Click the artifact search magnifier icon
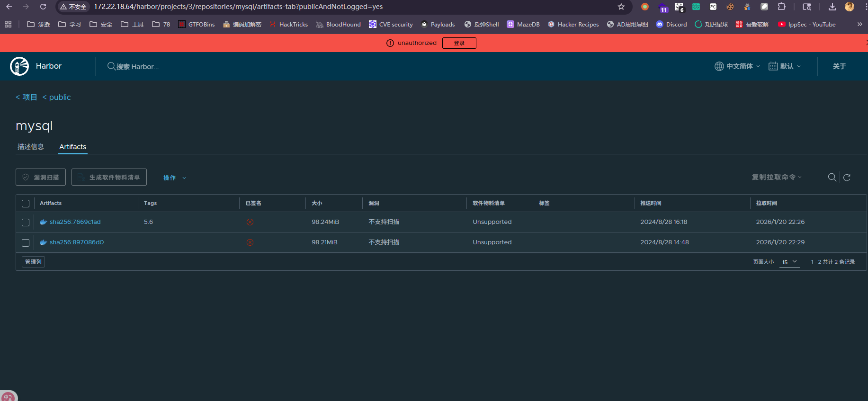Viewport: 868px width, 401px height. [832, 178]
